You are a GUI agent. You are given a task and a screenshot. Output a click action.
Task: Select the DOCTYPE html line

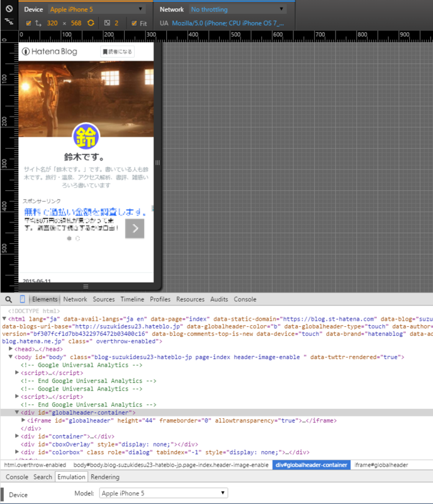click(x=34, y=311)
